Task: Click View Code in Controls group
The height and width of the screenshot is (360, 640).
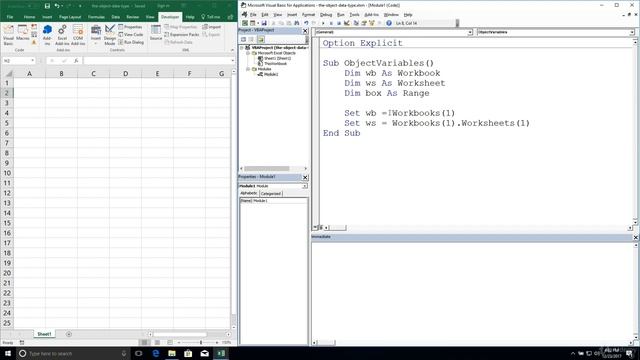Action: [131, 35]
